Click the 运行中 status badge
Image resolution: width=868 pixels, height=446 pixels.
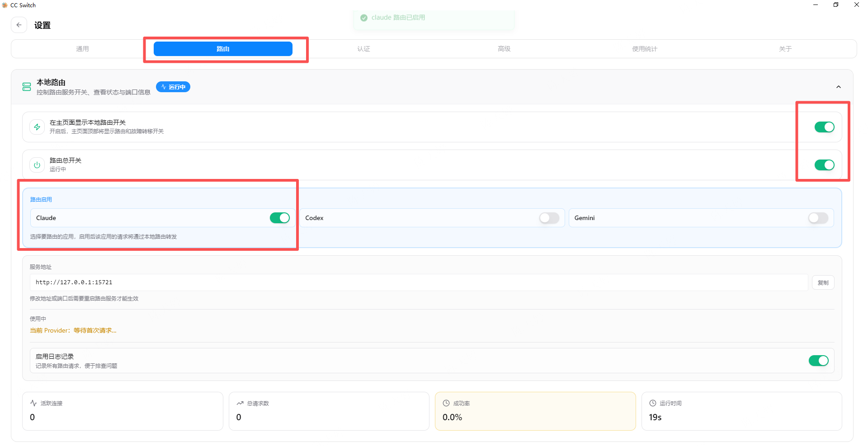pos(173,87)
